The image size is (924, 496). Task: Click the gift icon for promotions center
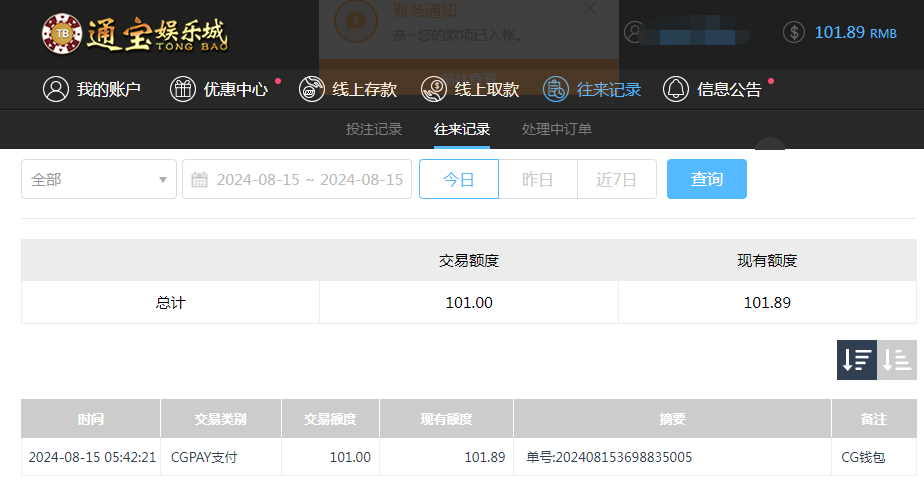pos(183,89)
